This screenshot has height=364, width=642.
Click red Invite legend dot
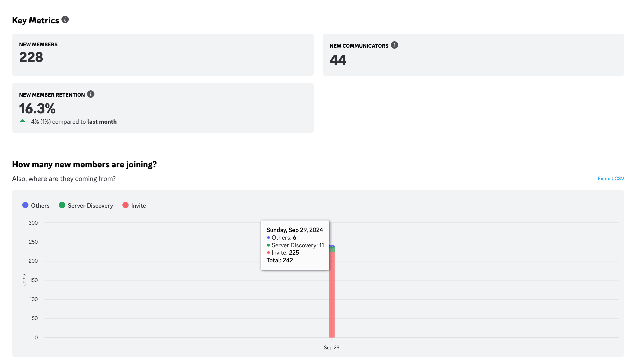coord(125,205)
